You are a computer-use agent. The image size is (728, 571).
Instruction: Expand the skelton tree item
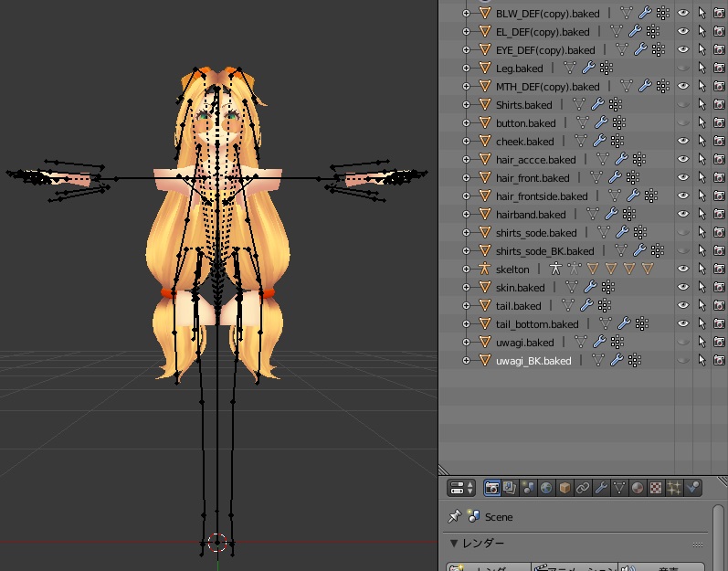point(466,269)
